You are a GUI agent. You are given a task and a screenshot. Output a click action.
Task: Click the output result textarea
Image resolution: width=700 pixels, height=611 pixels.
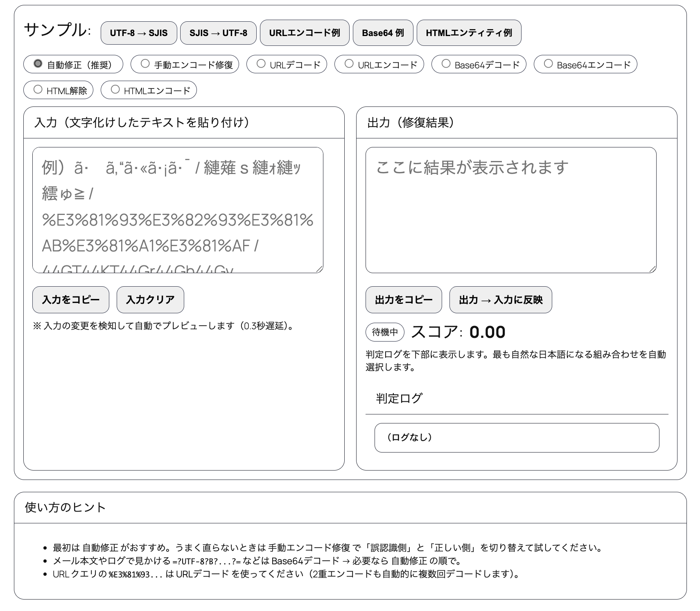(x=511, y=210)
